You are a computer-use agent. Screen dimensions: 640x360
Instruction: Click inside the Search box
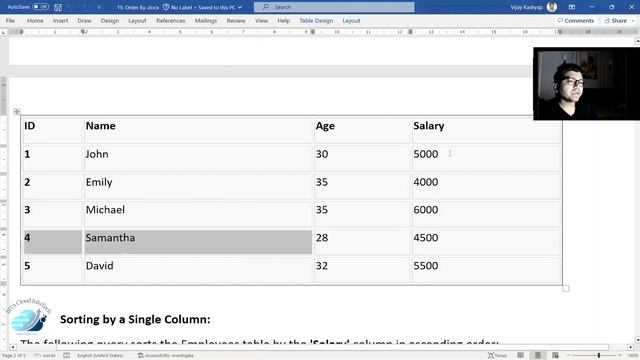click(334, 7)
